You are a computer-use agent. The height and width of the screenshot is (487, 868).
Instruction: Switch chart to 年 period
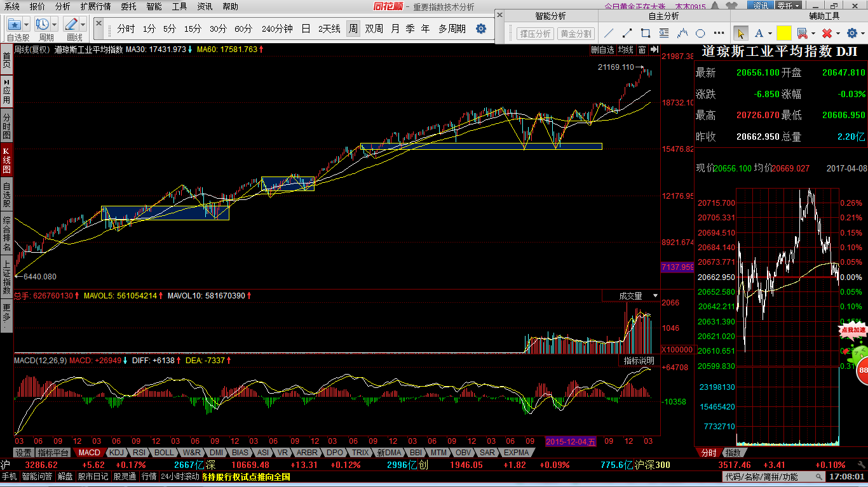[x=425, y=29]
